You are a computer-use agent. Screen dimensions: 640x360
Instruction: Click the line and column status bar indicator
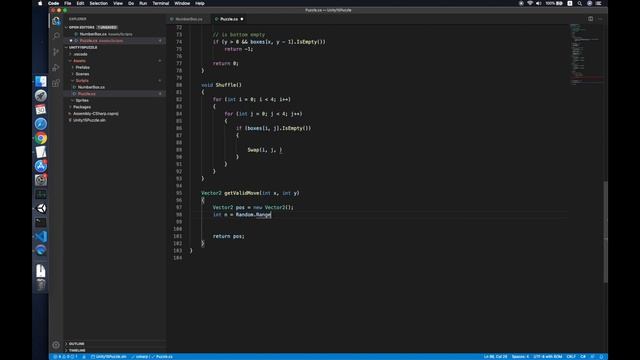(495, 357)
